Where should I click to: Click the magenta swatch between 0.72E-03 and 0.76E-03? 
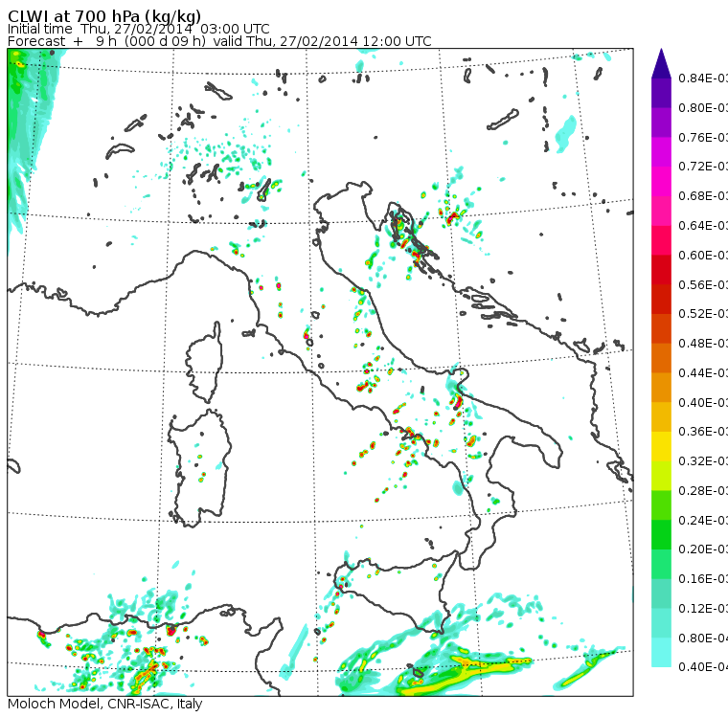coord(661,152)
